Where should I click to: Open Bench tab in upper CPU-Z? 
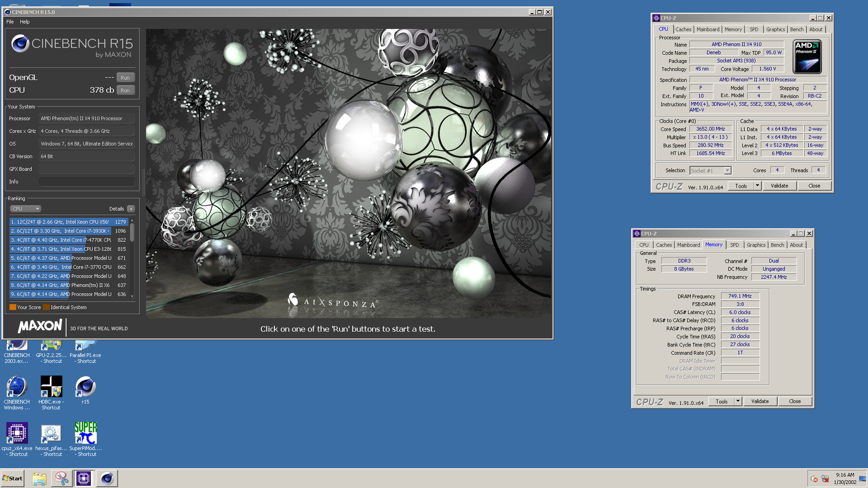797,29
